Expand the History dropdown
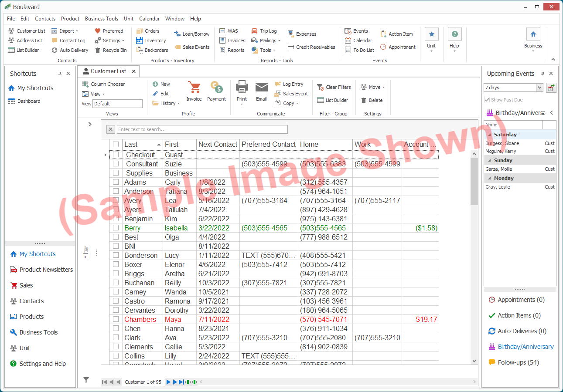This screenshot has width=563, height=392. pos(168,103)
